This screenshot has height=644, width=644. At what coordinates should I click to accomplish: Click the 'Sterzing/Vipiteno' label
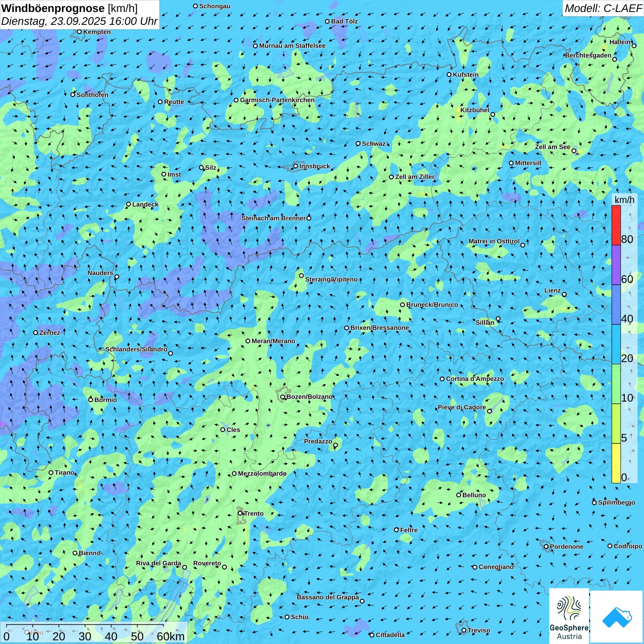pos(331,279)
